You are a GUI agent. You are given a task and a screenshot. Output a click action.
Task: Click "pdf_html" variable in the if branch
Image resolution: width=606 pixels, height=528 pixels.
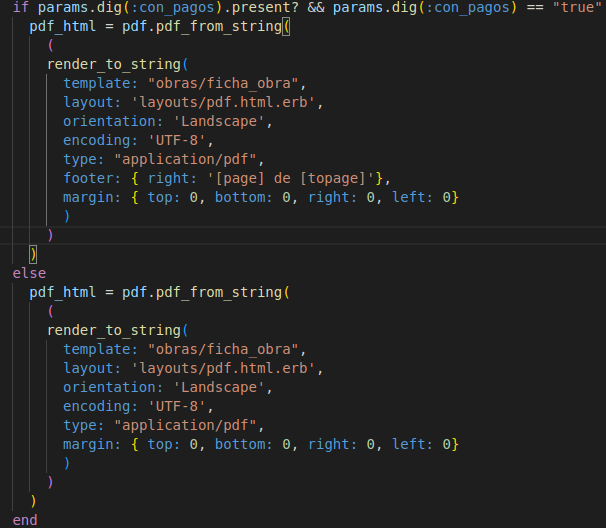pos(63,26)
